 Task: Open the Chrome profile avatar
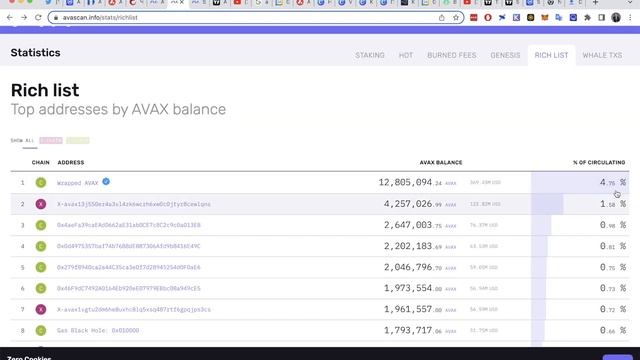(x=616, y=18)
